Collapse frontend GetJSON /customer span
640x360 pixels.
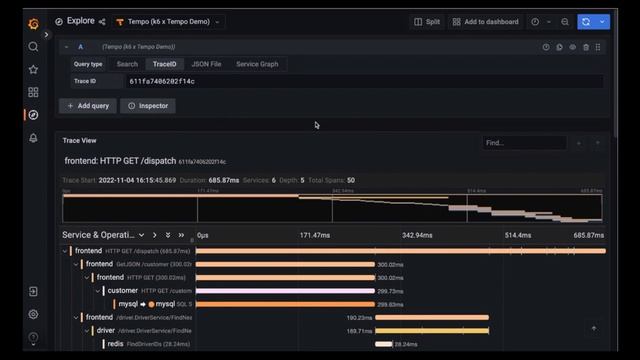pyautogui.click(x=76, y=264)
